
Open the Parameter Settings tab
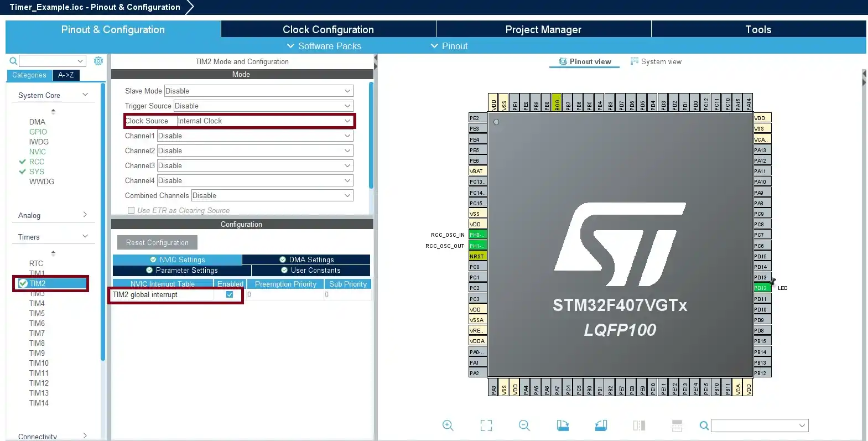coord(182,270)
